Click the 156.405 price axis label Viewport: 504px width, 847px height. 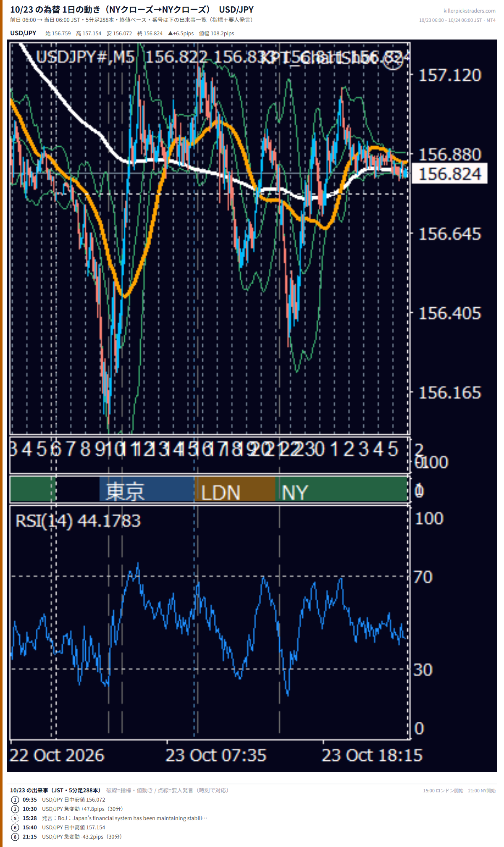(450, 314)
